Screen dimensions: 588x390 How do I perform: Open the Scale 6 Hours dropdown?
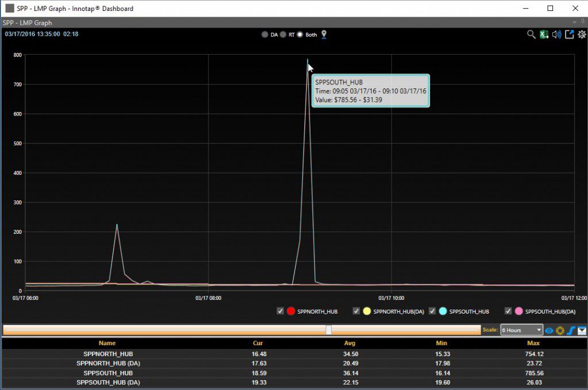pos(521,330)
